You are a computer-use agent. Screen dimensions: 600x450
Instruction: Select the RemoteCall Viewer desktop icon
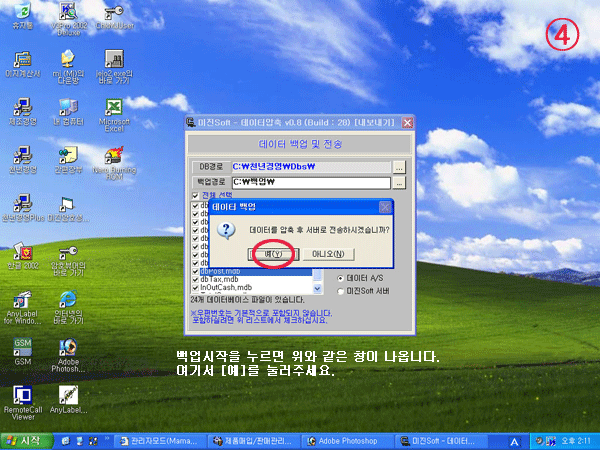pos(23,403)
